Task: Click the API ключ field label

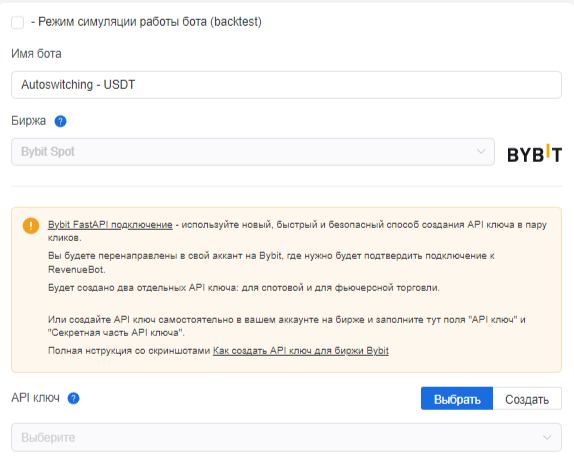Action: tap(36, 398)
